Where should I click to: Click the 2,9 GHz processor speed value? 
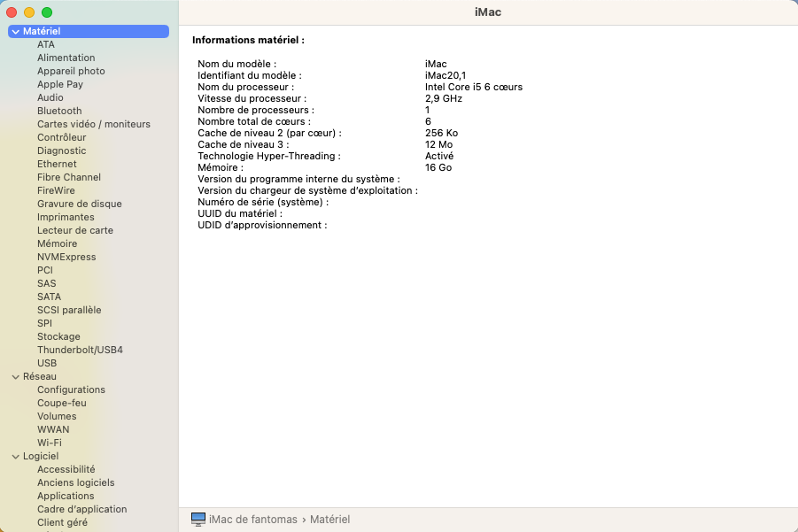click(443, 98)
